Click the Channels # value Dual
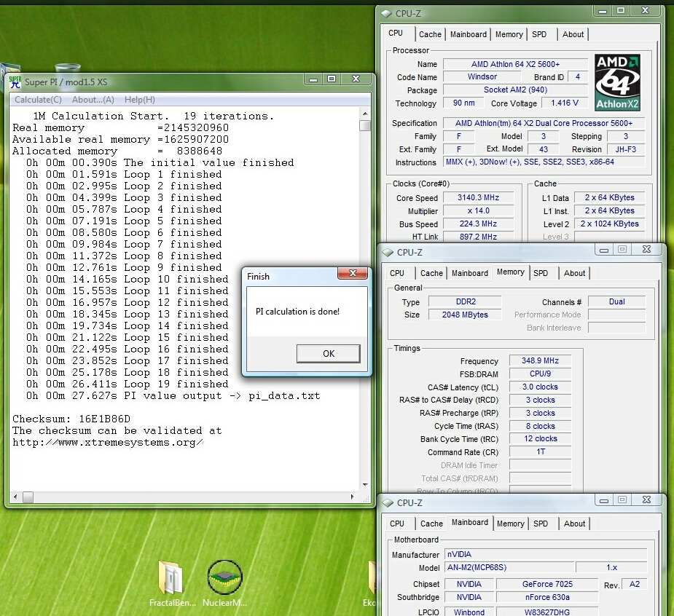 pyautogui.click(x=617, y=302)
